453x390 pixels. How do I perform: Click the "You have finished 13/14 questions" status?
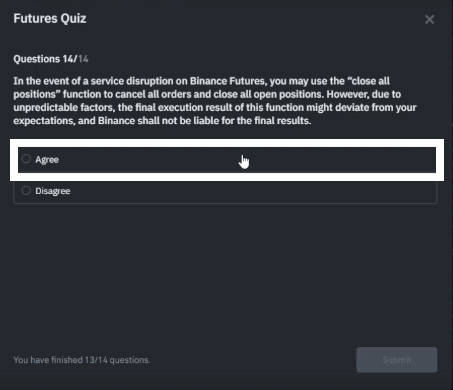pyautogui.click(x=82, y=360)
